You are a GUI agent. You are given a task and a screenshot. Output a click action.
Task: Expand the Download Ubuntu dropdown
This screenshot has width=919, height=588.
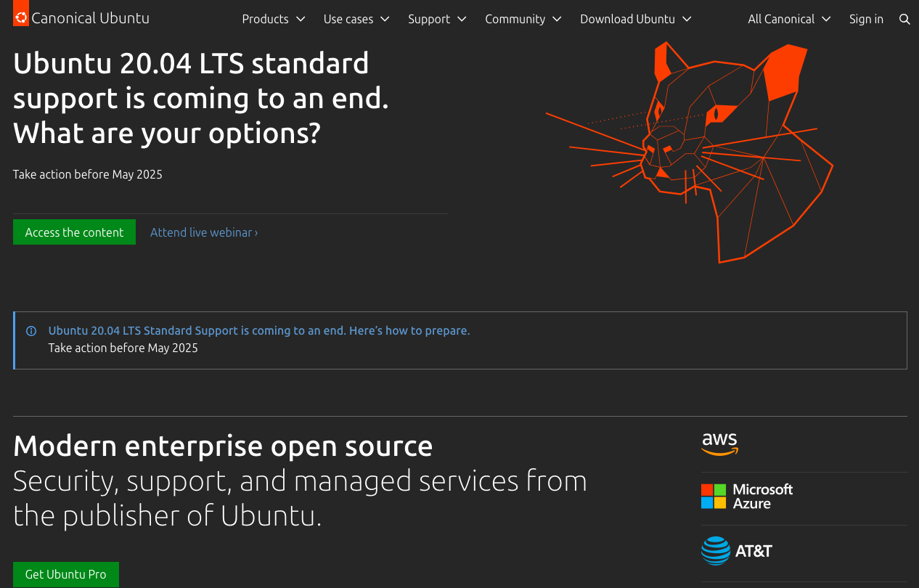[636, 19]
